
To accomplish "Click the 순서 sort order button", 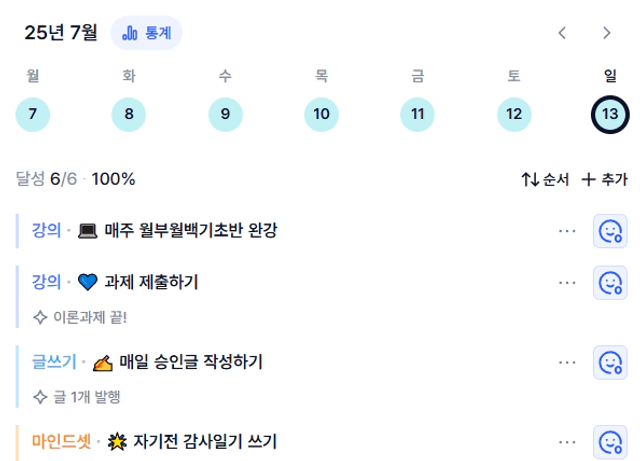I will click(545, 179).
